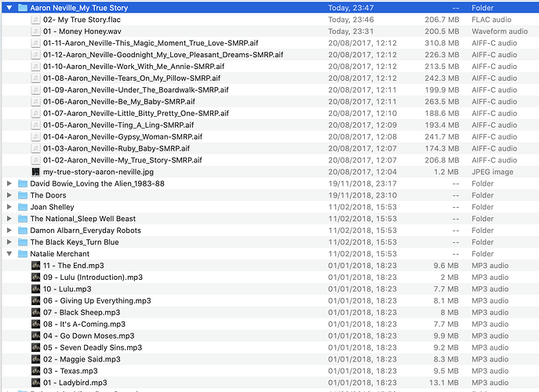
Task: Click the JPEG image kind label
Action: (492, 172)
